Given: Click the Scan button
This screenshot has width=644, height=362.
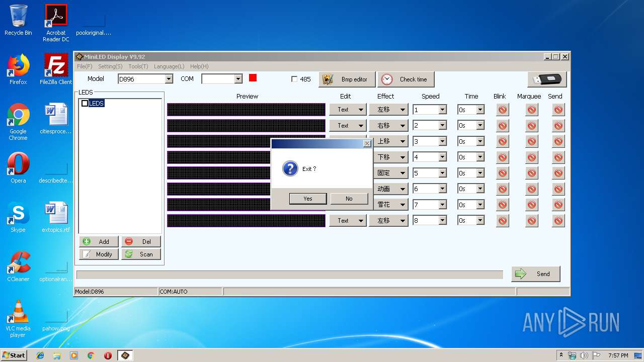Looking at the screenshot, I should 141,254.
